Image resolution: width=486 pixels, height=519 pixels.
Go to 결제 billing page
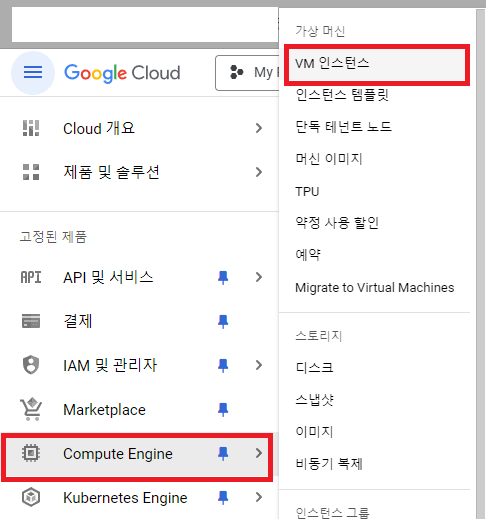point(139,321)
